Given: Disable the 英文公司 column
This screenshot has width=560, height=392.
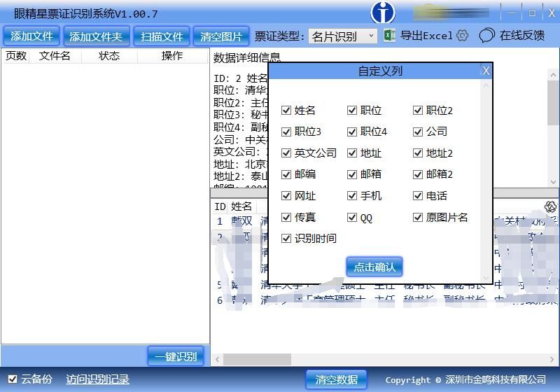Looking at the screenshot, I should [x=286, y=153].
